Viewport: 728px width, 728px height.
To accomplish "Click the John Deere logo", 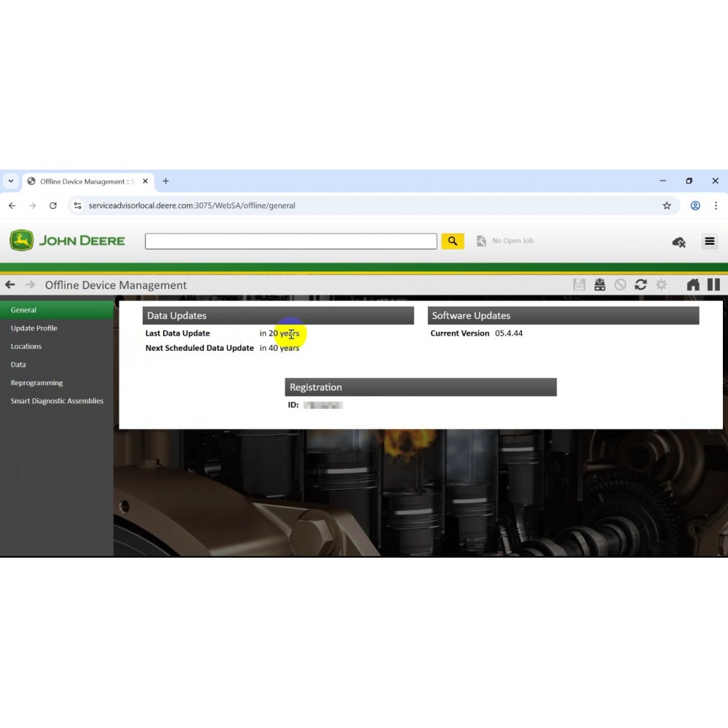I will [67, 240].
